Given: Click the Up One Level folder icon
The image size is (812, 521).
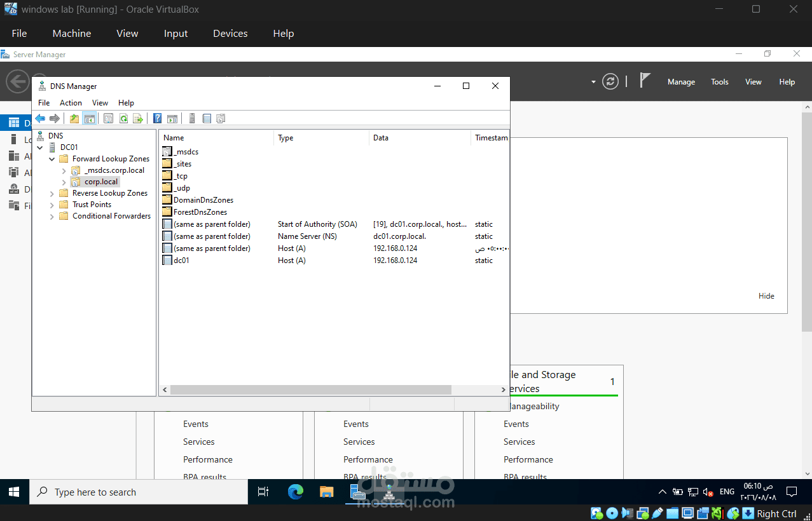Looking at the screenshot, I should coord(74,118).
